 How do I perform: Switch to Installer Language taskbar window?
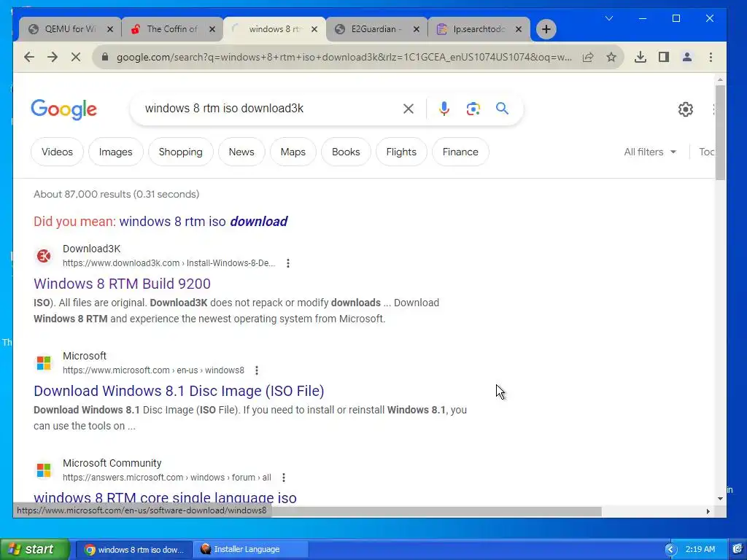pos(251,549)
